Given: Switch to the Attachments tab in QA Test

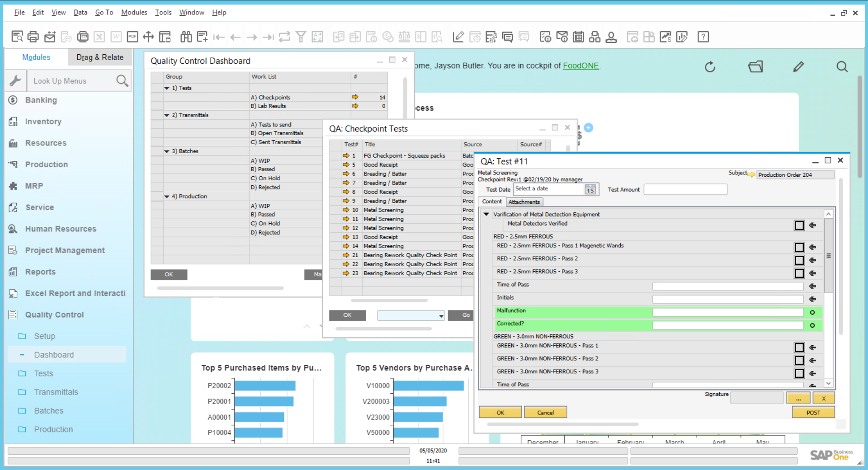Looking at the screenshot, I should (524, 202).
